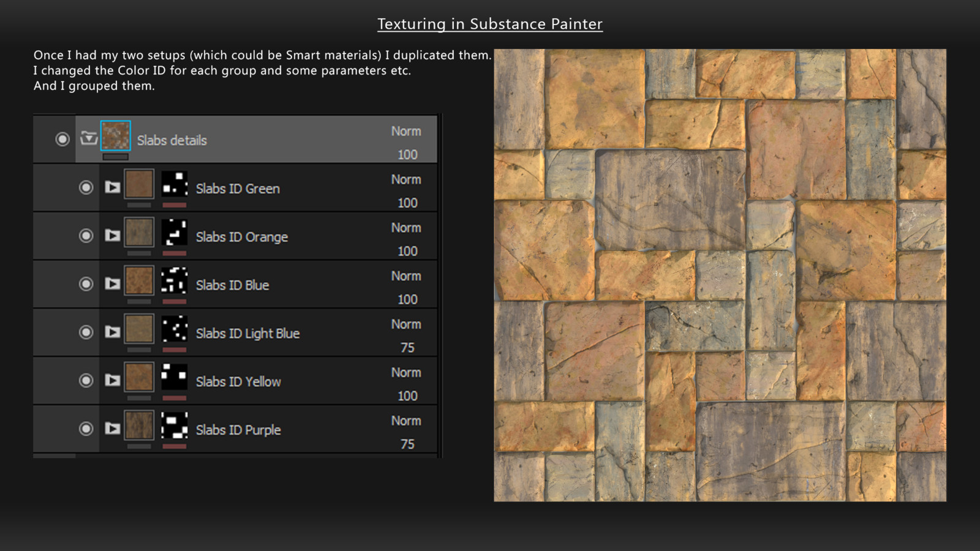Hide the Slabs ID Light Blue layer
980x551 pixels.
pos(86,332)
